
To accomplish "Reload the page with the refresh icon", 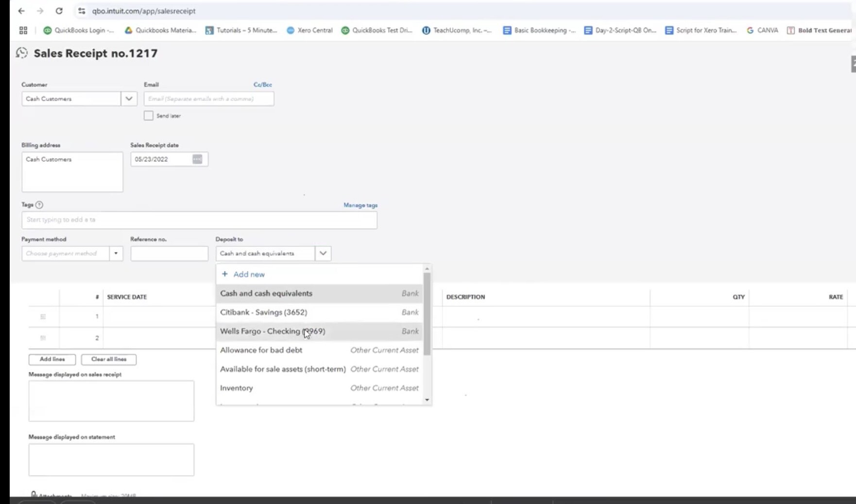I will point(59,11).
